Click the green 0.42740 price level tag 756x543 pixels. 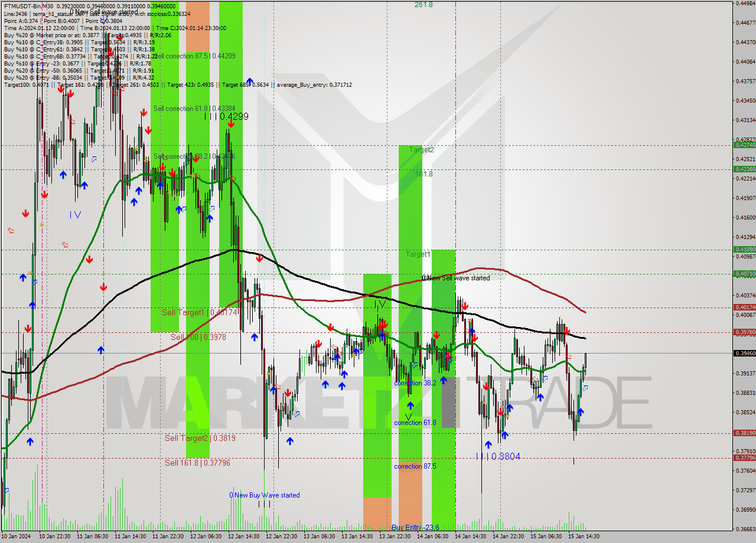[744, 145]
